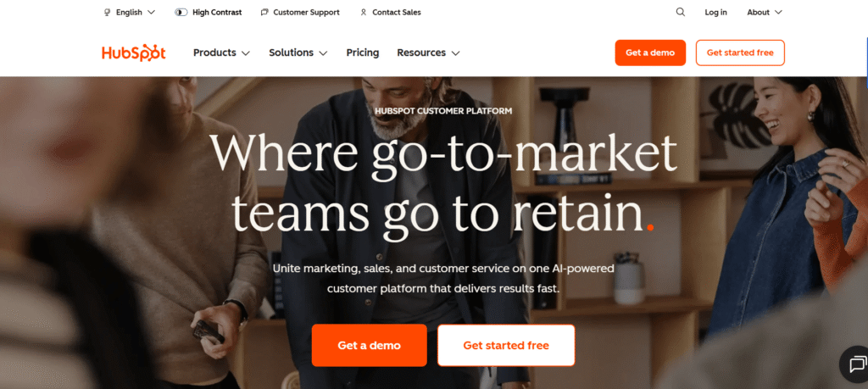The image size is (868, 389).
Task: Click the hero Get a demo button
Action: pos(370,345)
